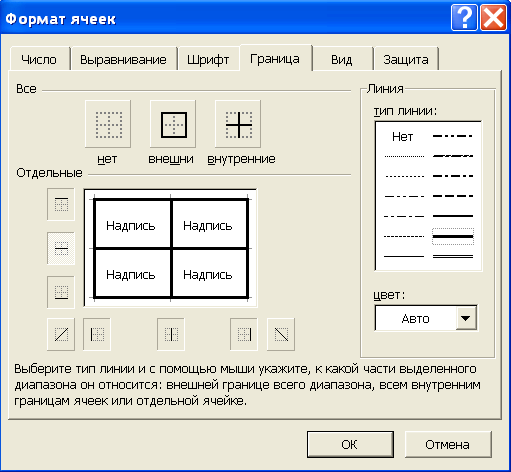Select the medium solid line style

(x=453, y=216)
